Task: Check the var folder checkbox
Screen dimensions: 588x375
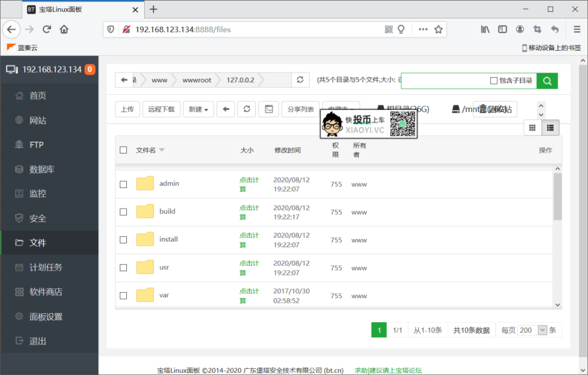Action: (x=124, y=296)
